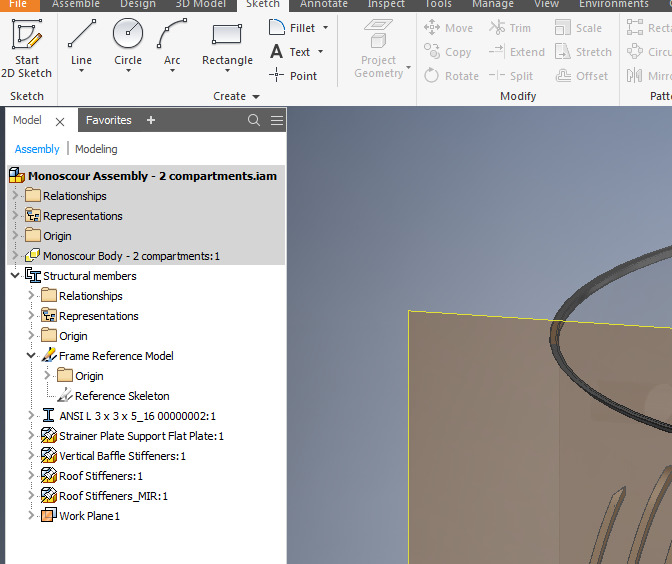The width and height of the screenshot is (672, 564).
Task: Open the Tools ribbon tab
Action: (438, 4)
